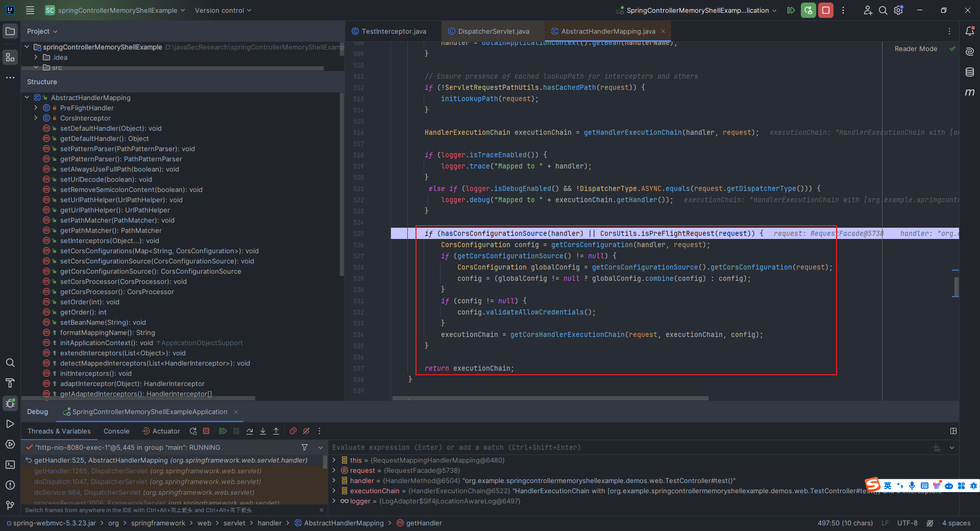Open Code With Me user icon
The height and width of the screenshot is (531, 980).
tap(868, 10)
